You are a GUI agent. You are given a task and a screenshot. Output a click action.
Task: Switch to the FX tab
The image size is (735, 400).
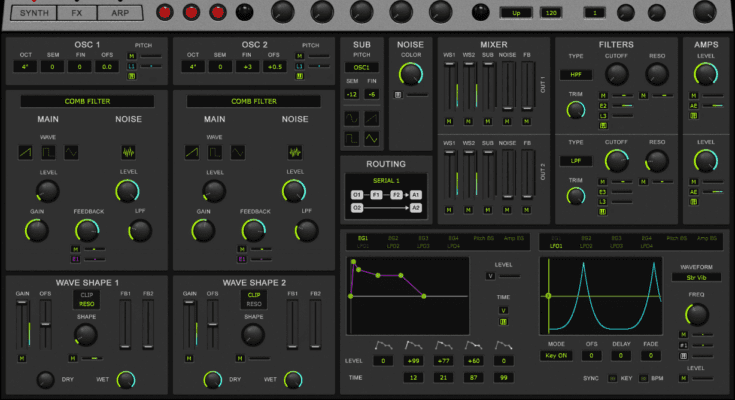pos(76,13)
